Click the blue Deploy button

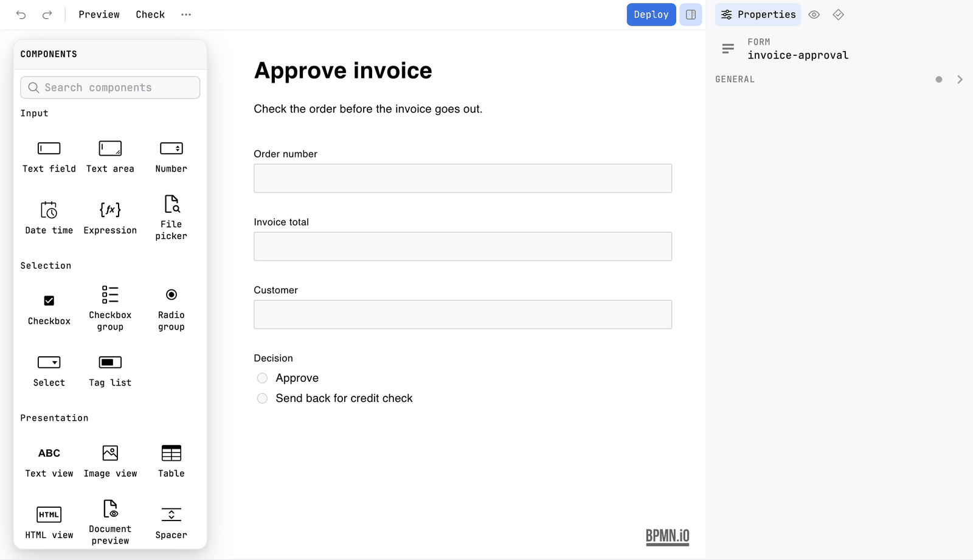click(x=651, y=15)
